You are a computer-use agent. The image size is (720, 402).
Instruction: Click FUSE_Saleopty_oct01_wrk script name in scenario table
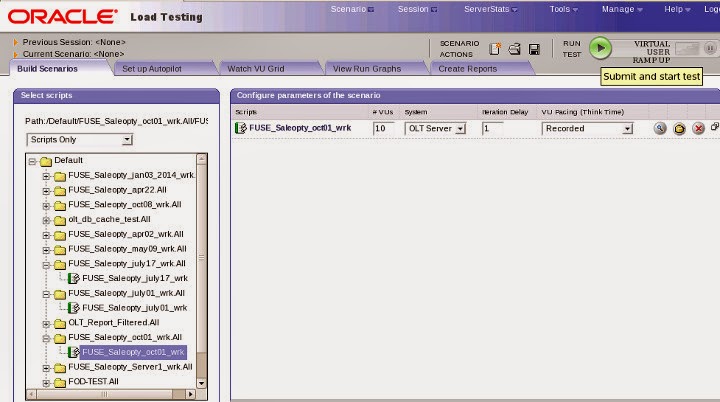click(x=300, y=128)
